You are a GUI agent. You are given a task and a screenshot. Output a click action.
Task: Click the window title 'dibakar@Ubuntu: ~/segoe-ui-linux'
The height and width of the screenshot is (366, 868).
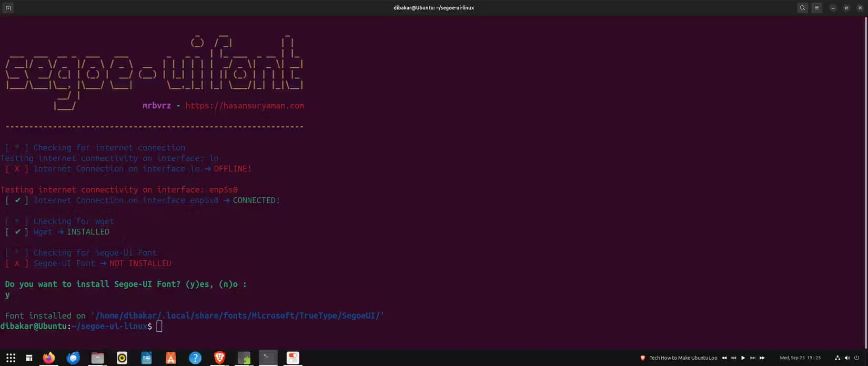point(434,8)
